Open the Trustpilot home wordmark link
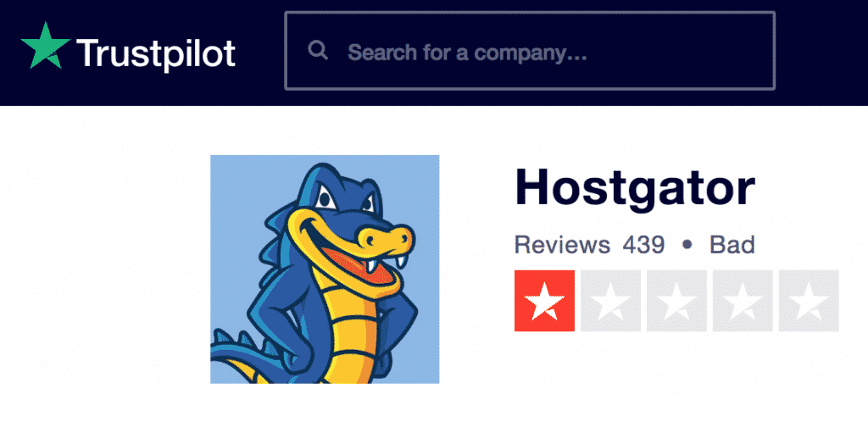This screenshot has width=868, height=422. (x=156, y=53)
